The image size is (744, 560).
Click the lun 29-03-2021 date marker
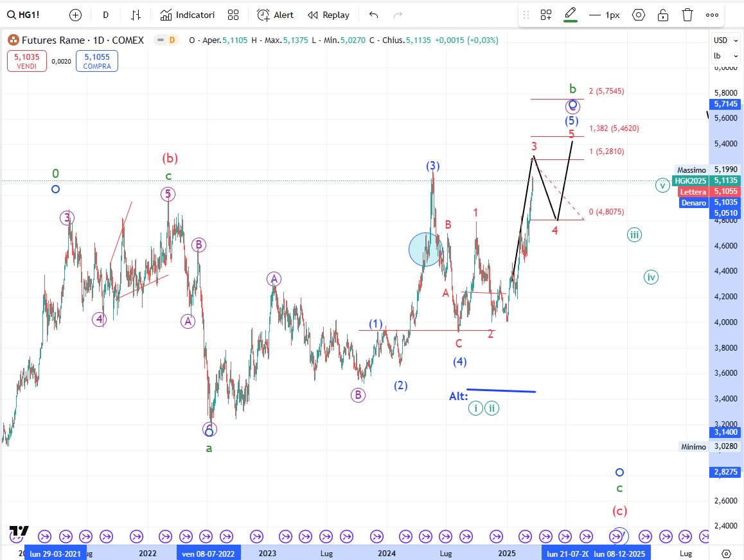click(x=55, y=554)
